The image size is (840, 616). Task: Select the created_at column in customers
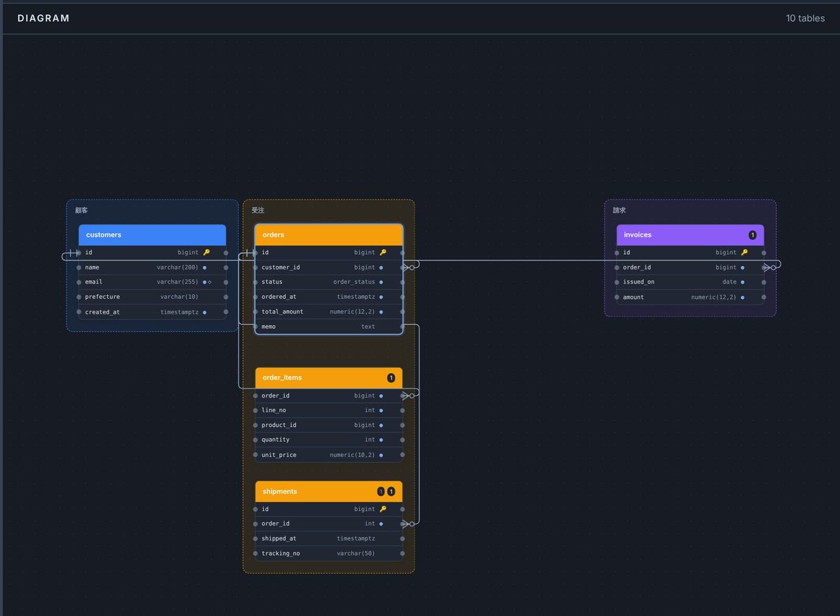click(152, 312)
